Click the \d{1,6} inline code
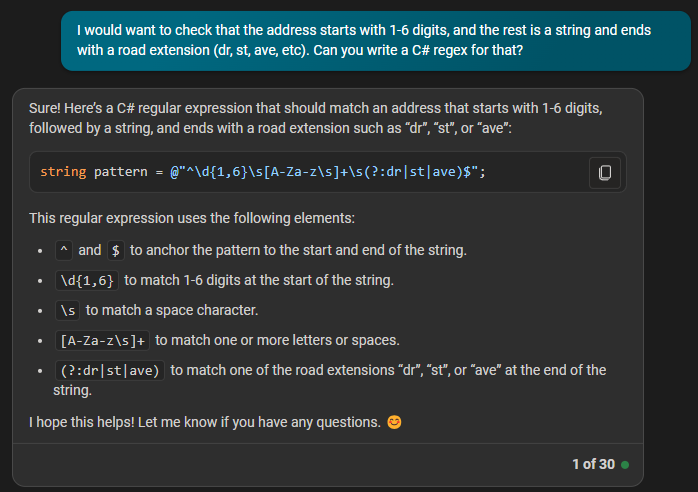The width and height of the screenshot is (698, 492). 87,281
